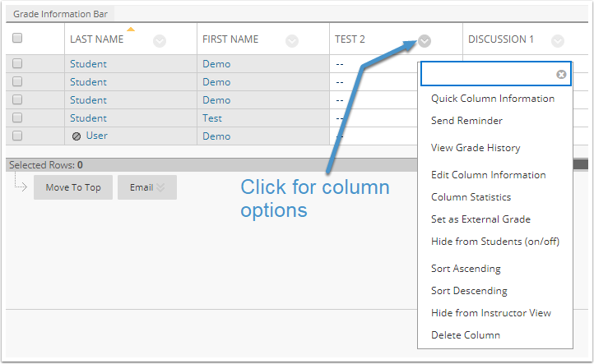Viewport: 594px width, 364px height.
Task: Toggle the checkbox for User Demo row
Action: (x=17, y=136)
